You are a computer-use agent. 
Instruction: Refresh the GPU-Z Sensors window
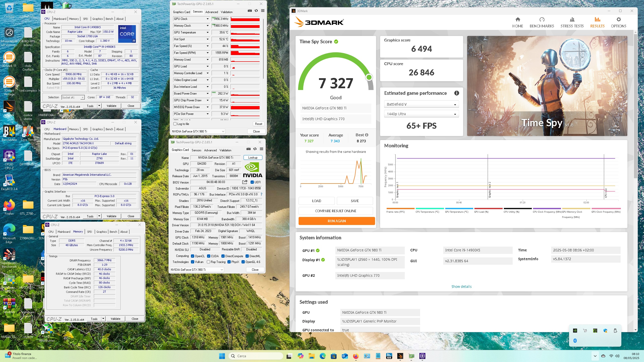[x=256, y=11]
